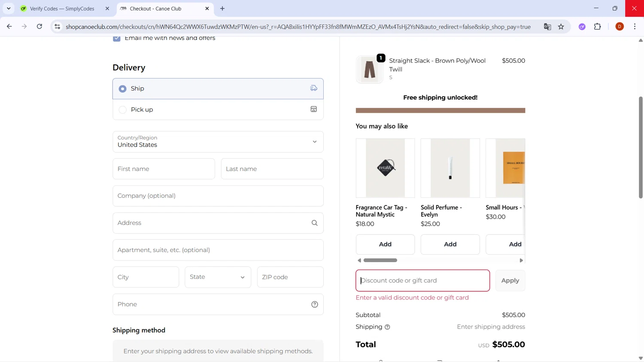Click the Discount code or gift card field
This screenshot has height=362, width=644.
coord(423,281)
